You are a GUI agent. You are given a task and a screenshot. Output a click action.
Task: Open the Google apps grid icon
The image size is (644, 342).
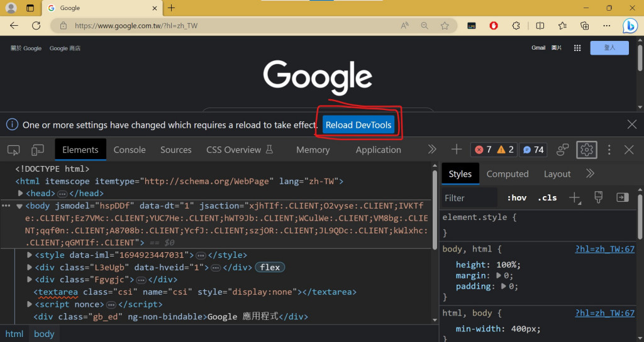click(577, 48)
